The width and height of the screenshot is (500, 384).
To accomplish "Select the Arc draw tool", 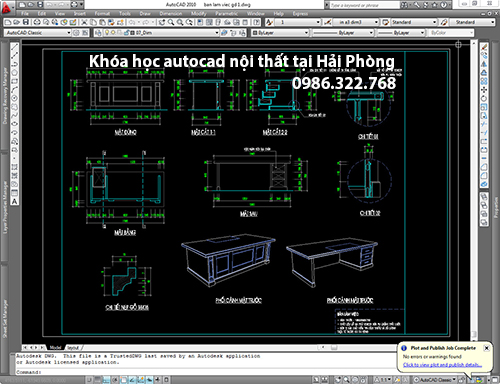I will point(15,90).
